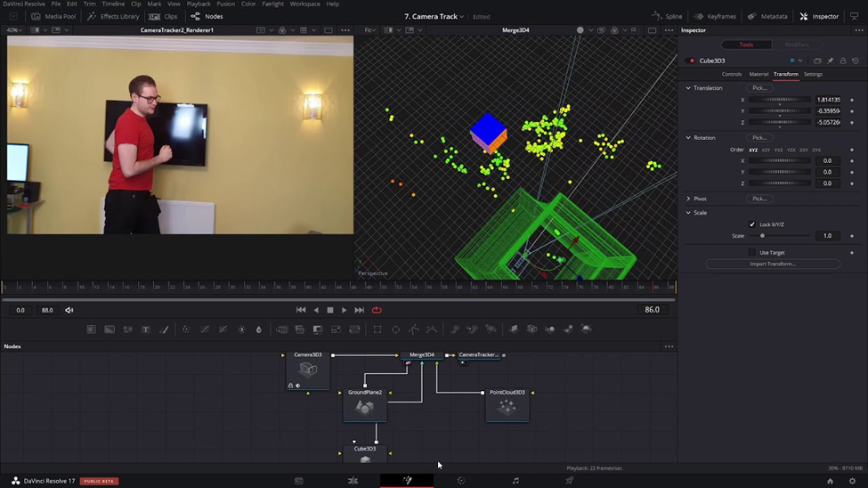This screenshot has width=868, height=488.
Task: Click Pick button for Pivot
Action: click(759, 199)
